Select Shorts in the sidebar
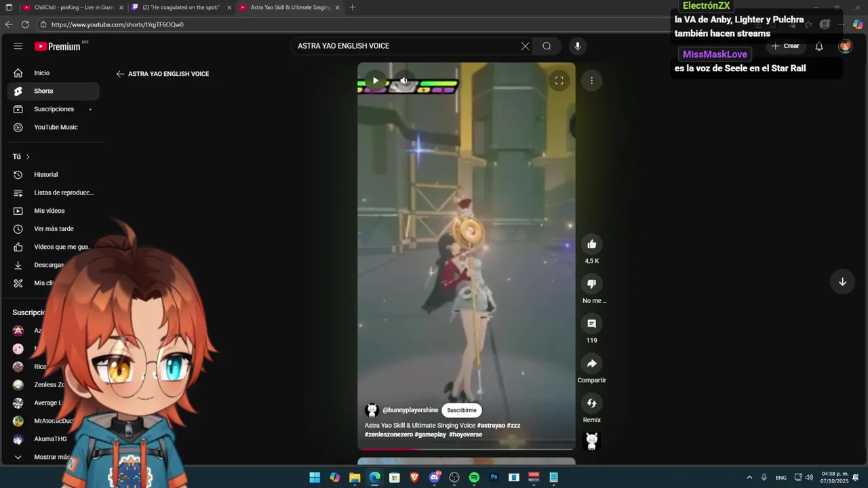The image size is (868, 488). click(53, 91)
